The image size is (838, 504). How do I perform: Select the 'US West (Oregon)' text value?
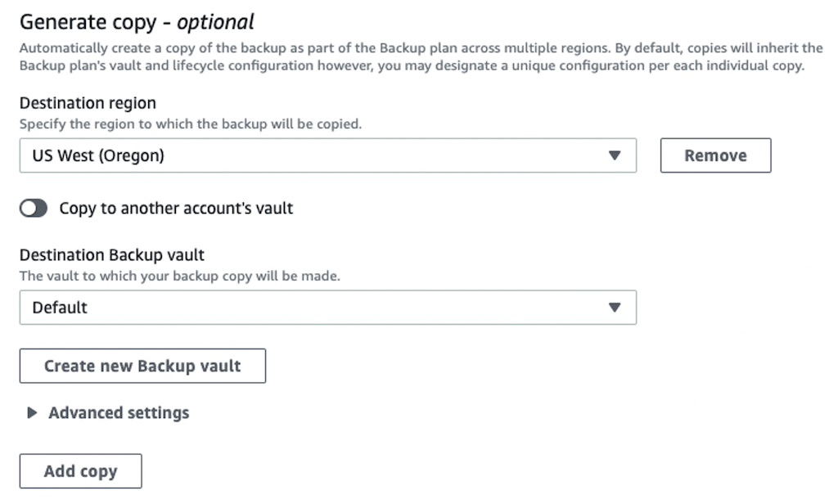[x=98, y=155]
